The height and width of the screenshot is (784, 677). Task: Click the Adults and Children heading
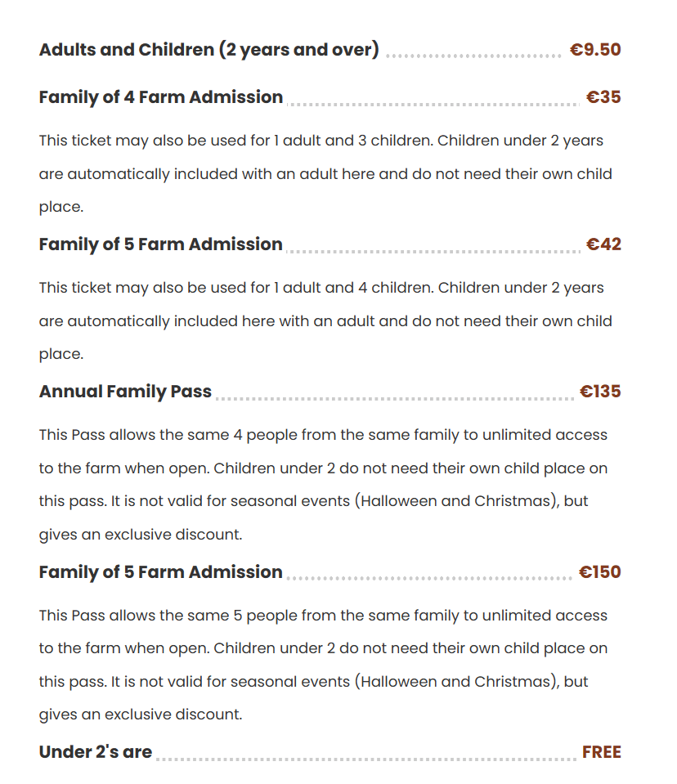(x=208, y=50)
